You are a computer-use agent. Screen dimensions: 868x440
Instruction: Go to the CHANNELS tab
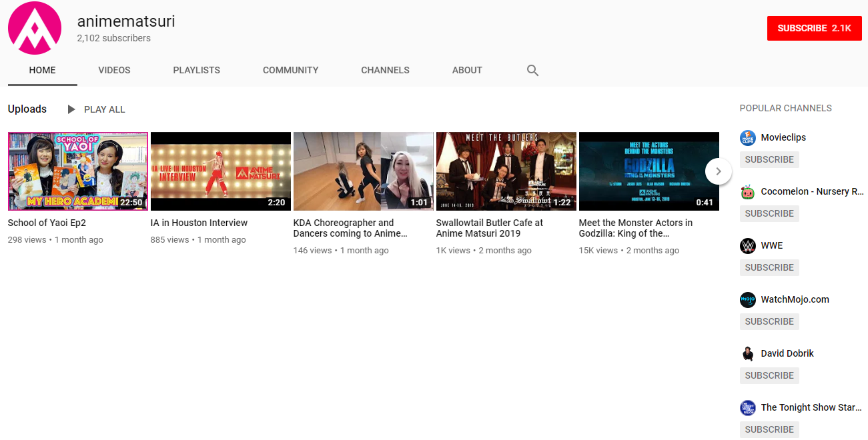pyautogui.click(x=386, y=70)
